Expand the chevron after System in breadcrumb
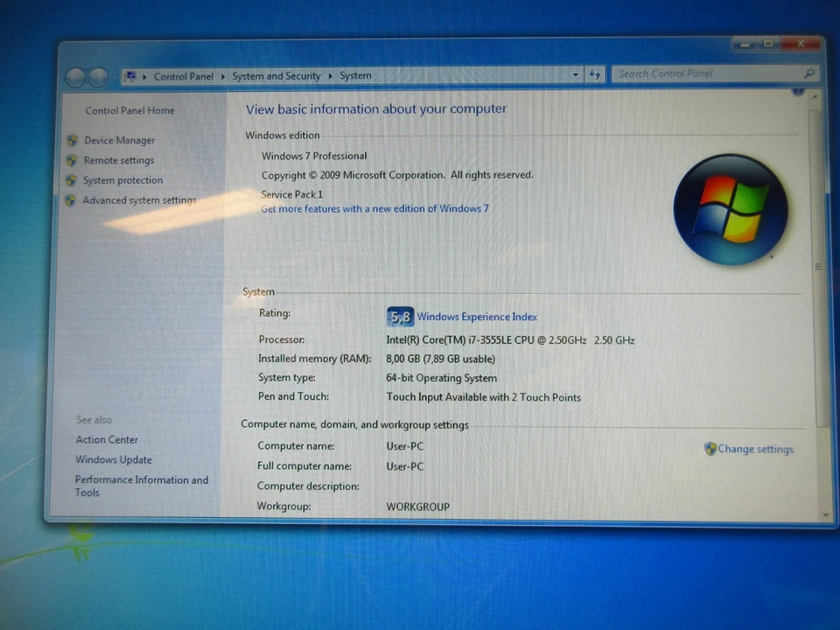 [376, 76]
